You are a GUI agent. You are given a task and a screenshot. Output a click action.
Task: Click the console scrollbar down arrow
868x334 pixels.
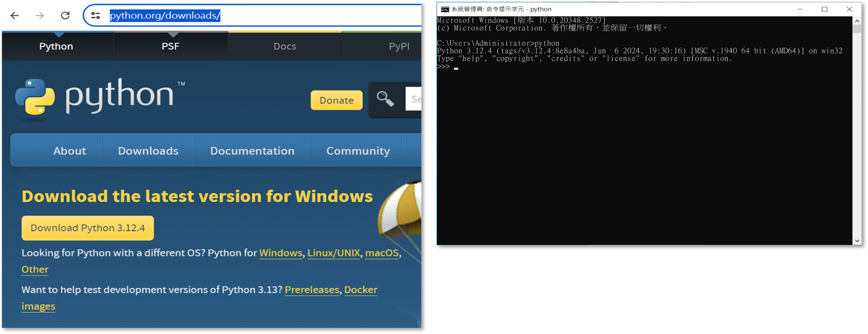[857, 241]
